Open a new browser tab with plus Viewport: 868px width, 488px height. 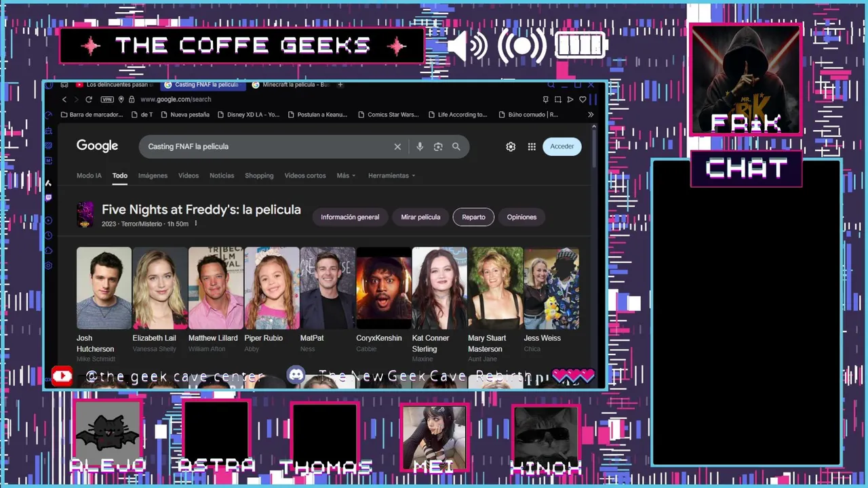340,85
